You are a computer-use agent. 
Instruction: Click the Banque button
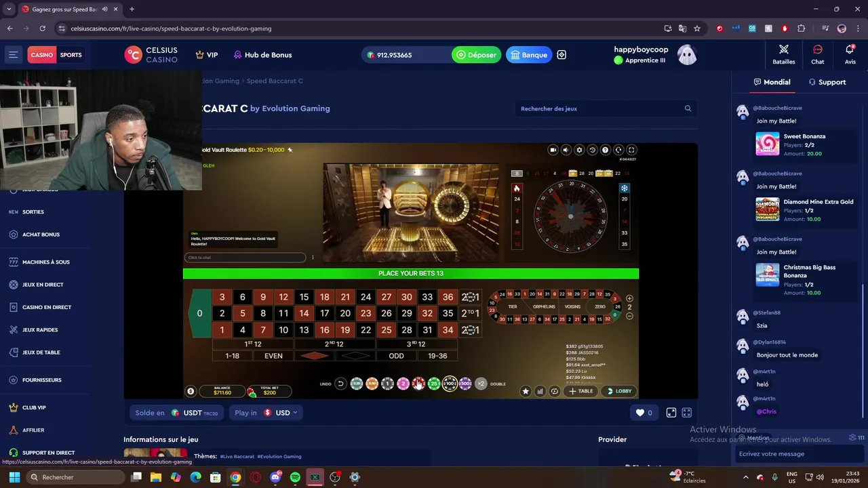pos(529,55)
